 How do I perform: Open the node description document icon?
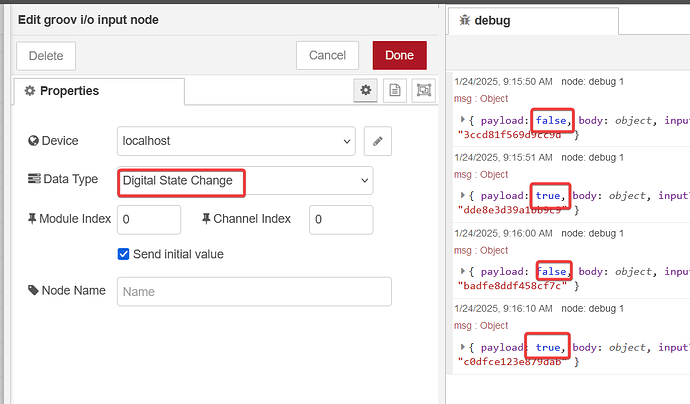(x=396, y=91)
